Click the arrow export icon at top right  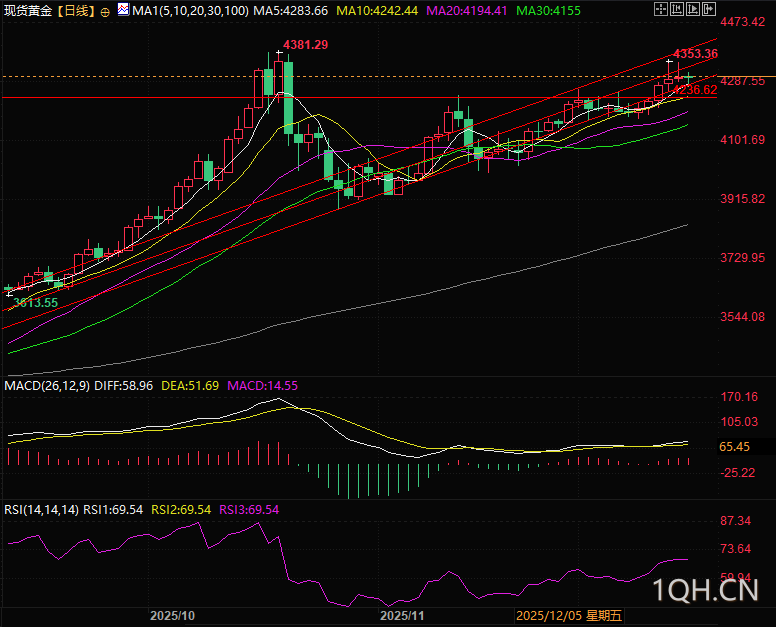[x=708, y=9]
